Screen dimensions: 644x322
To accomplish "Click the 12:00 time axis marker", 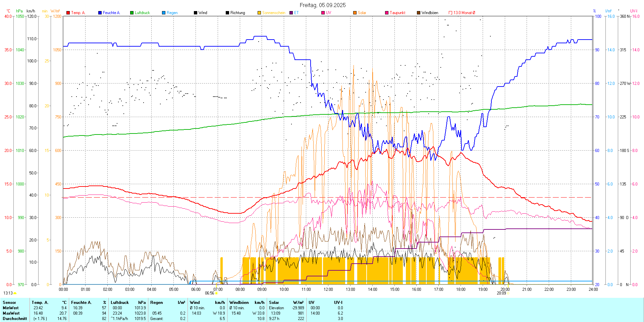I will coord(328,289).
